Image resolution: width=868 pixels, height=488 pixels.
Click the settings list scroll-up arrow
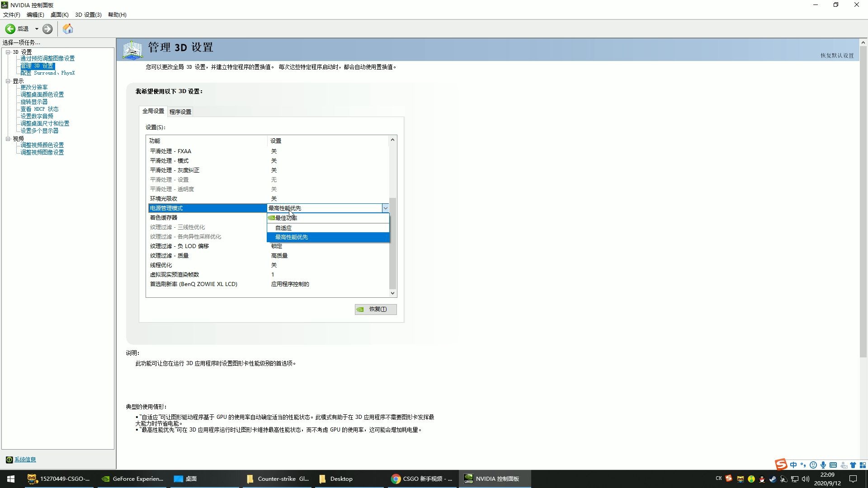[392, 140]
